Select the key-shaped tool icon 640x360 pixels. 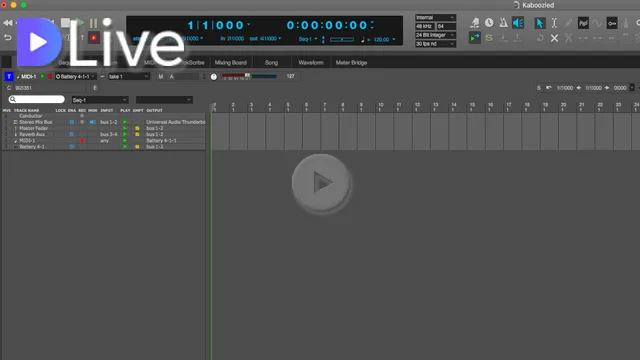[611, 23]
